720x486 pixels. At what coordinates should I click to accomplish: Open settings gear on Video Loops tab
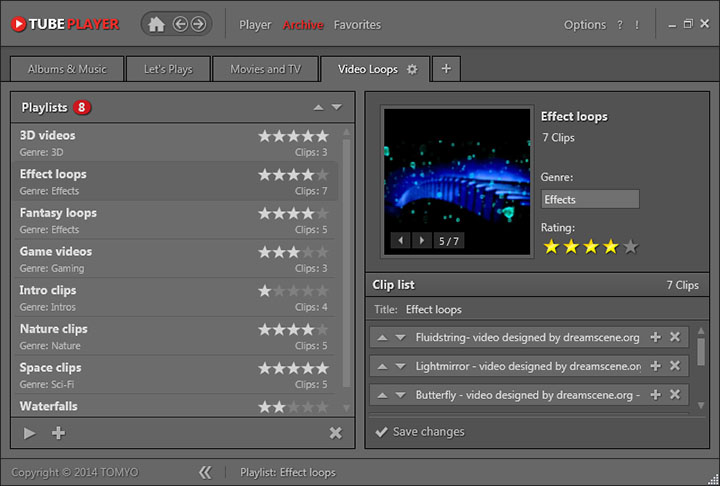[412, 69]
